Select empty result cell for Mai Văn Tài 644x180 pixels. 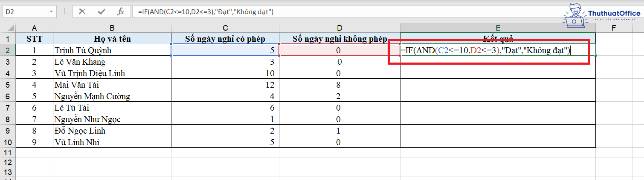498,85
